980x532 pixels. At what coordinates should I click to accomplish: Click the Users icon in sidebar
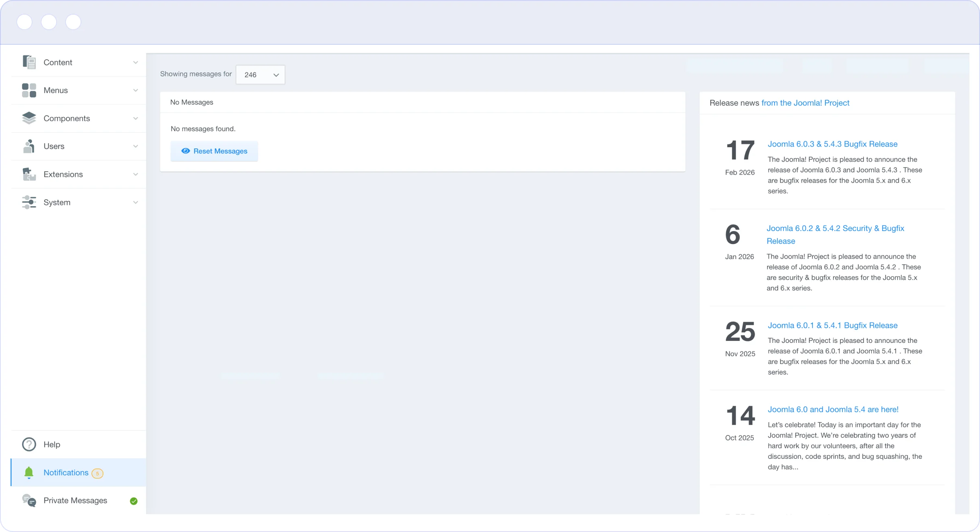coord(29,146)
